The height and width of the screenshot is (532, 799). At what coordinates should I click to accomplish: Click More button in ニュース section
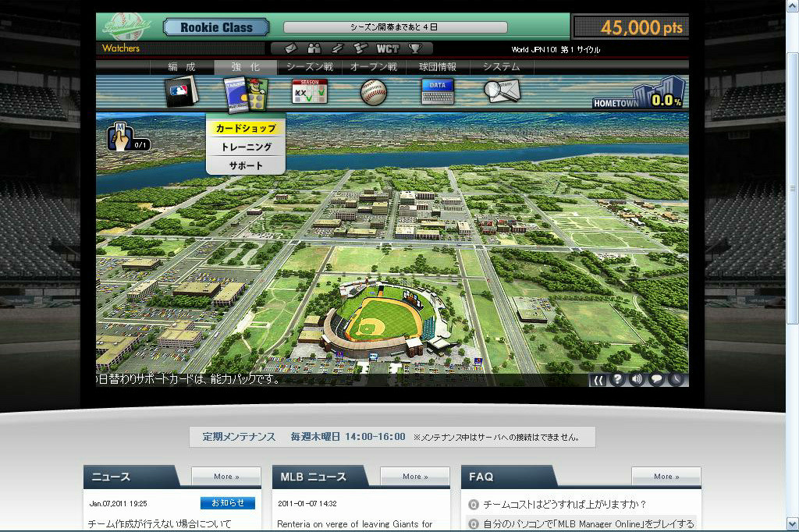(x=227, y=476)
